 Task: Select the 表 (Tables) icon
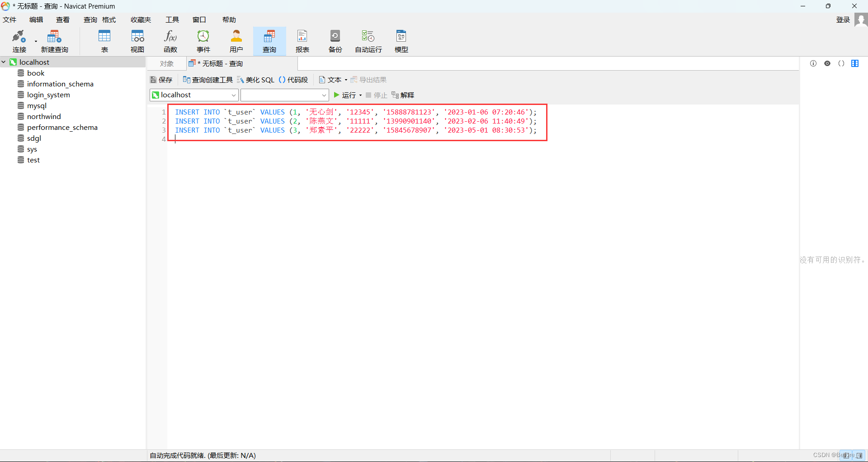coord(104,41)
